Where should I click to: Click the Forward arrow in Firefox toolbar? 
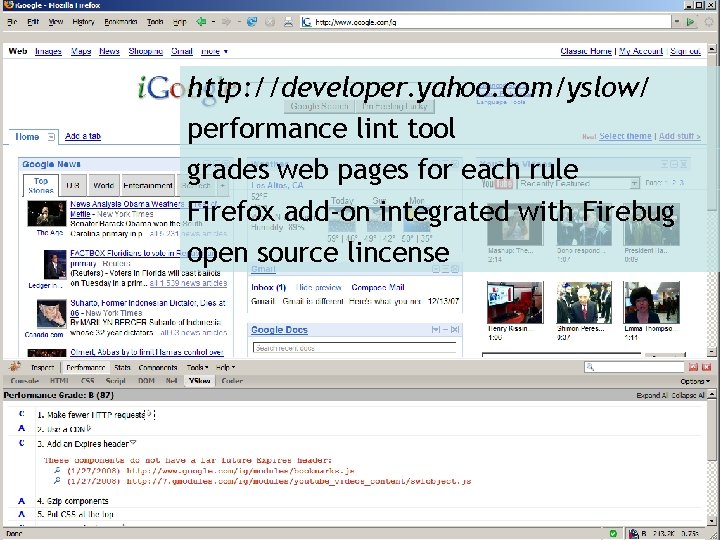pyautogui.click(x=226, y=22)
